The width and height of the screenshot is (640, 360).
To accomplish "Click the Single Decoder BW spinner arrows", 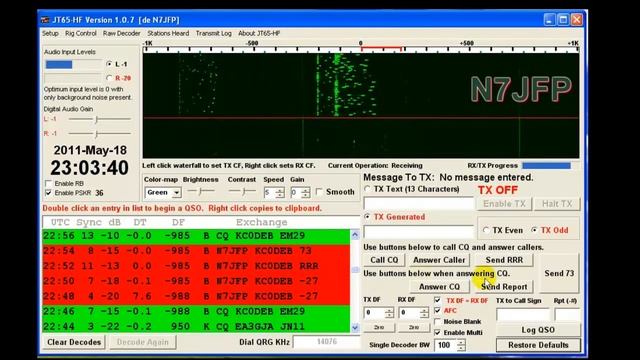I will 461,345.
